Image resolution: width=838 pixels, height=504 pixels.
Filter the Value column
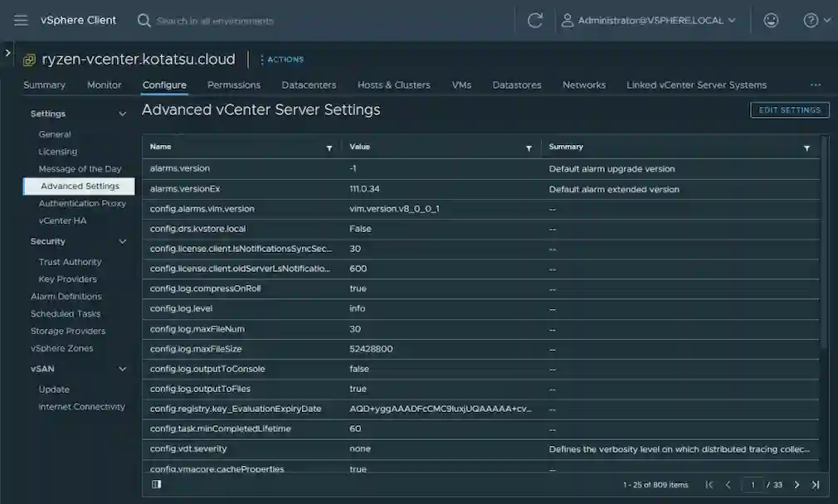coord(529,148)
